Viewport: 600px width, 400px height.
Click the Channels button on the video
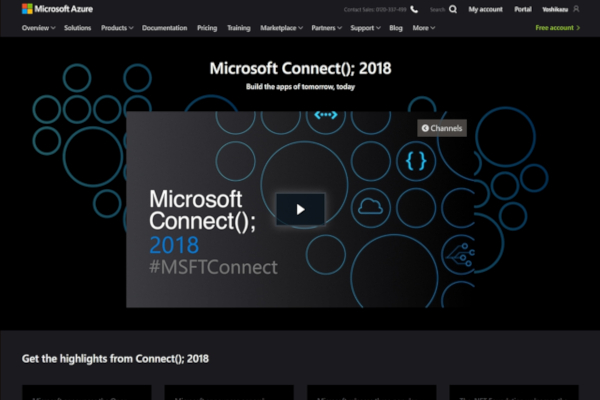442,128
